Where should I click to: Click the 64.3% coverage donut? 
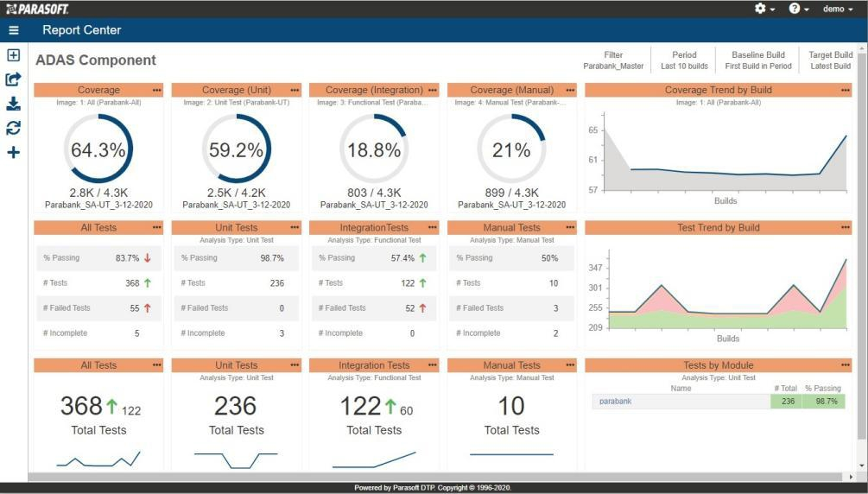98,149
